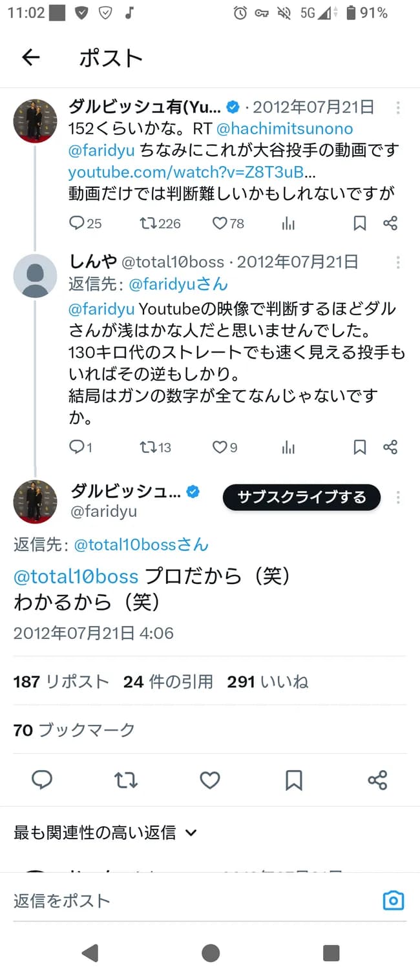Open more options on しんや's reply
This screenshot has height=980, width=420.
(398, 262)
